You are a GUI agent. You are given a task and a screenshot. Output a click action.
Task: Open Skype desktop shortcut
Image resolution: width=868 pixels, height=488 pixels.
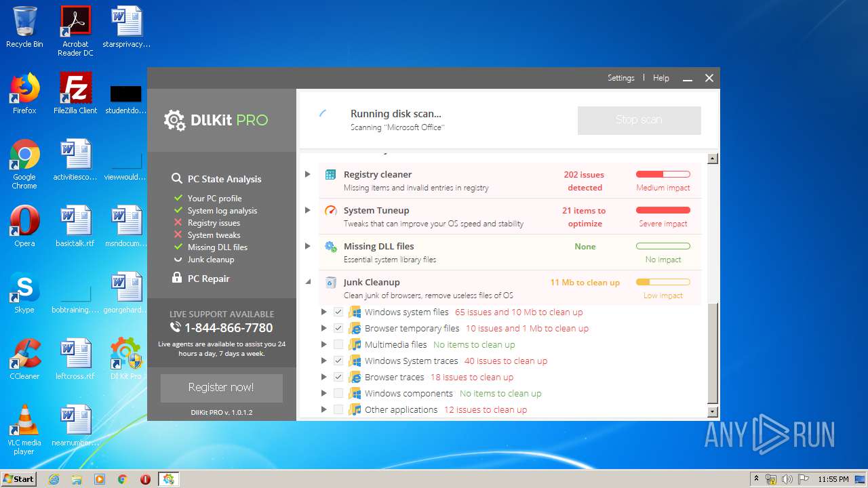coord(24,293)
